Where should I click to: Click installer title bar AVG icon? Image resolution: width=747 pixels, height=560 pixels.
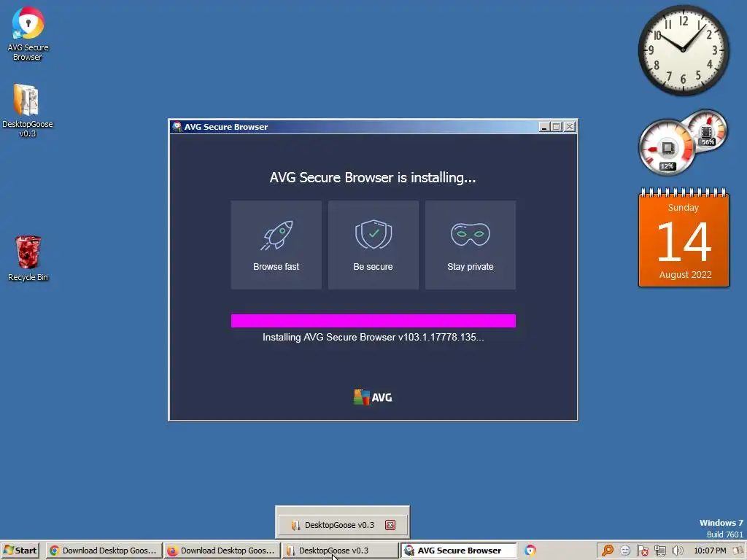(x=177, y=127)
